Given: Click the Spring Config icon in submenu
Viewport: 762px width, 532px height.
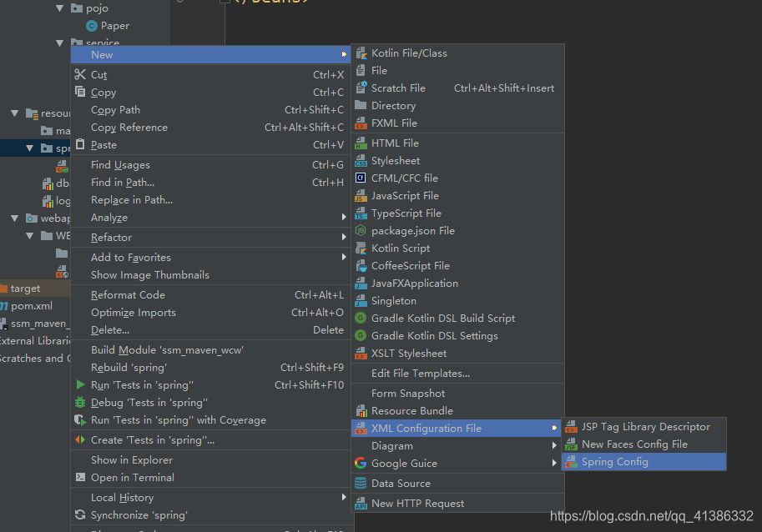Looking at the screenshot, I should pyautogui.click(x=572, y=462).
